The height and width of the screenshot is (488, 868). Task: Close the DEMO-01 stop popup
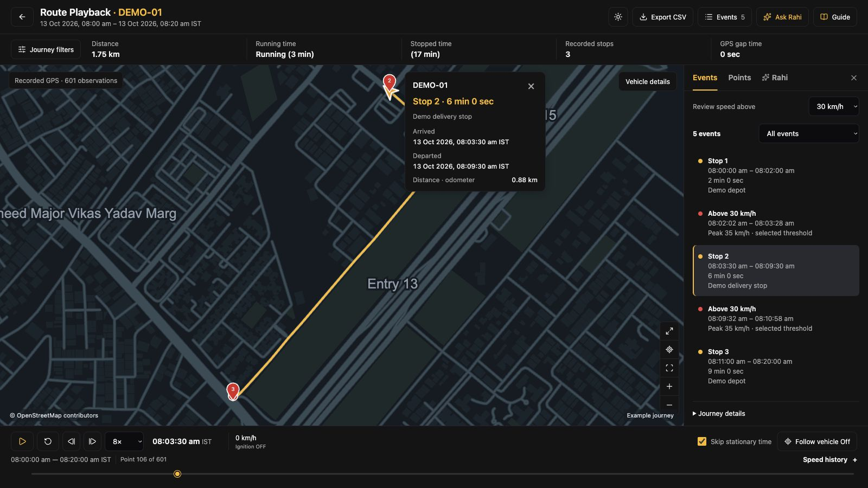[531, 86]
